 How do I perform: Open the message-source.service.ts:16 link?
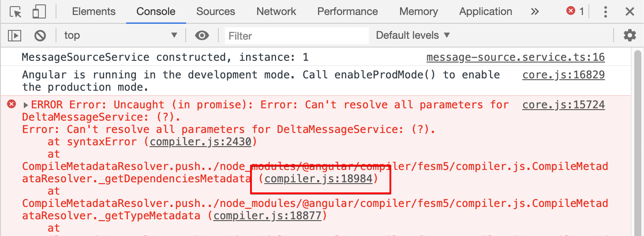515,57
